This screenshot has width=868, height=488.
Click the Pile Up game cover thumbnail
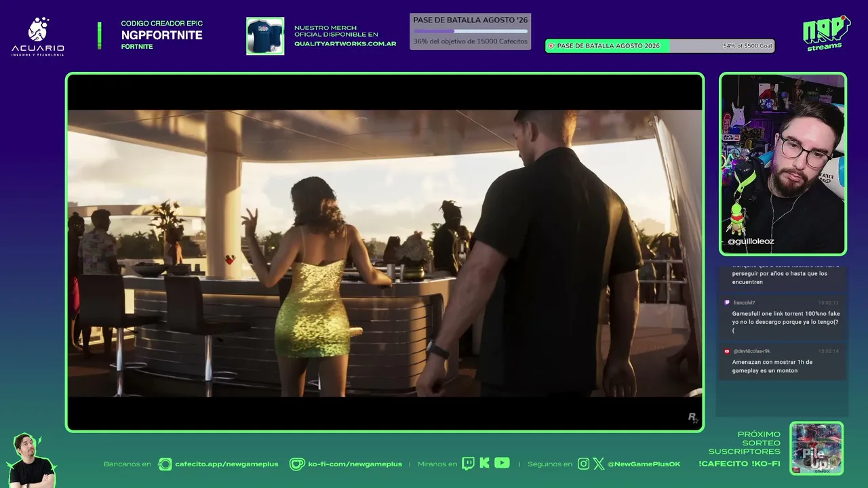[x=816, y=449]
